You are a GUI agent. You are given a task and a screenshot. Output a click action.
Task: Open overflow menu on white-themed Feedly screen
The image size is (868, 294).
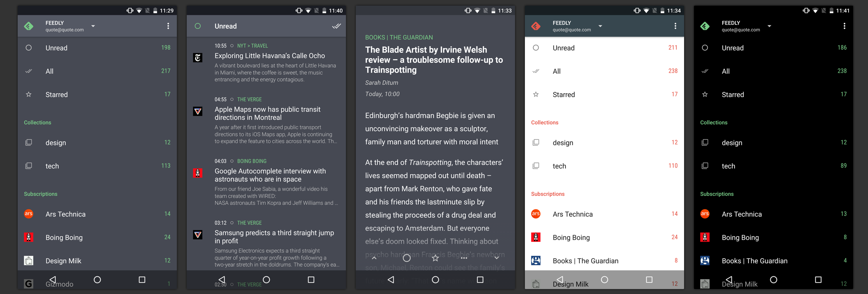[675, 26]
